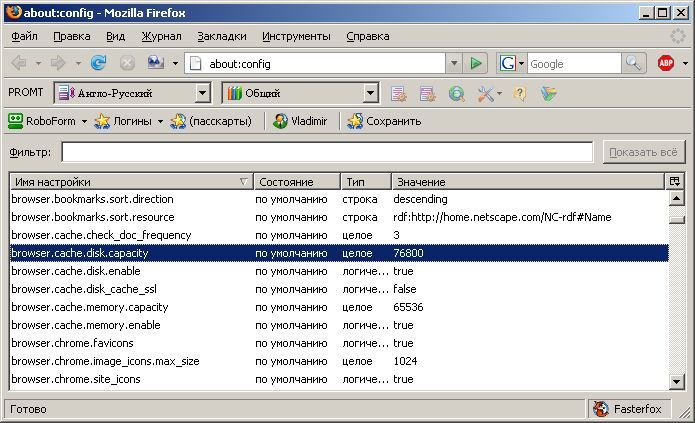Open the Общий topic dropdown
This screenshot has height=423, width=695.
click(x=371, y=93)
